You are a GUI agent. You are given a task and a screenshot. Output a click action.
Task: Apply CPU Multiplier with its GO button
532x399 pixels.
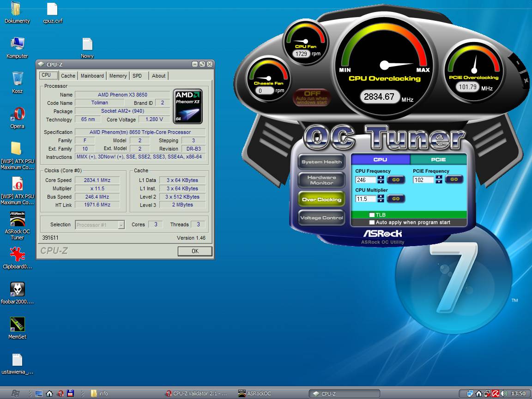click(x=396, y=199)
